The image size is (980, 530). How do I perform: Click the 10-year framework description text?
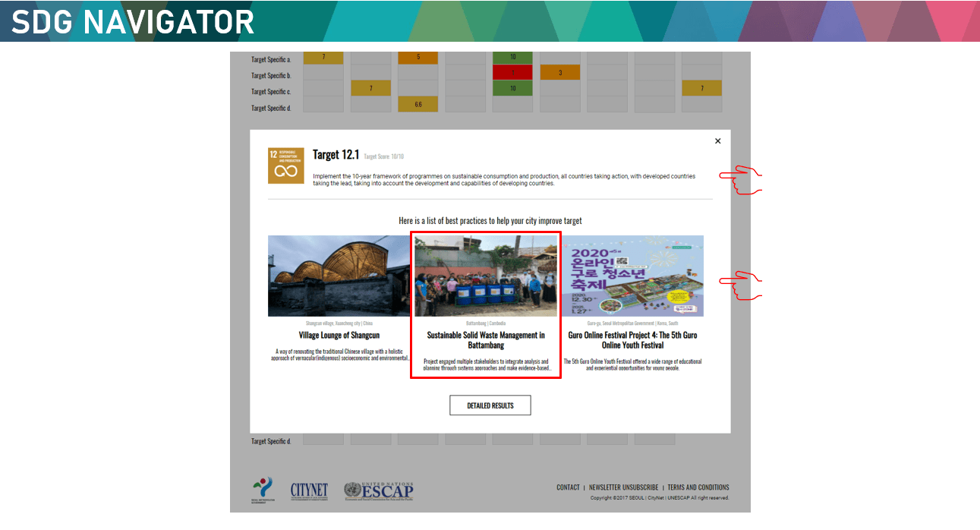coord(504,180)
